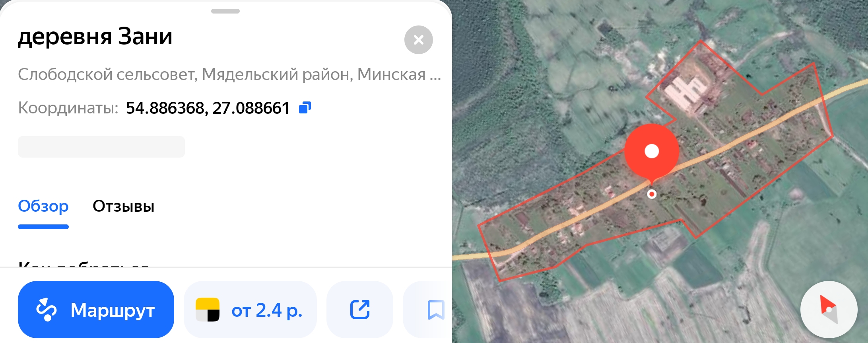Click the Yandex taxi logo icon

(x=208, y=310)
